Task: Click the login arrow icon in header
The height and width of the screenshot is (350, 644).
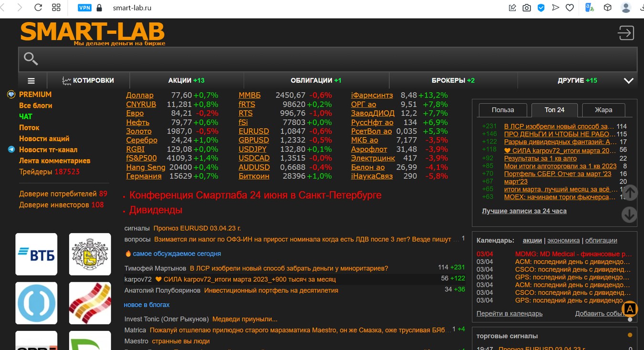Action: pyautogui.click(x=626, y=33)
